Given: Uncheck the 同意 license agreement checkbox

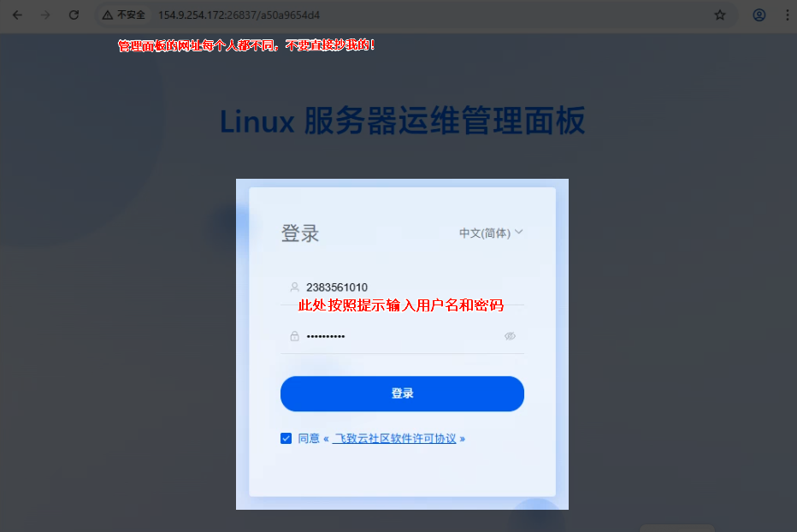Looking at the screenshot, I should (286, 439).
